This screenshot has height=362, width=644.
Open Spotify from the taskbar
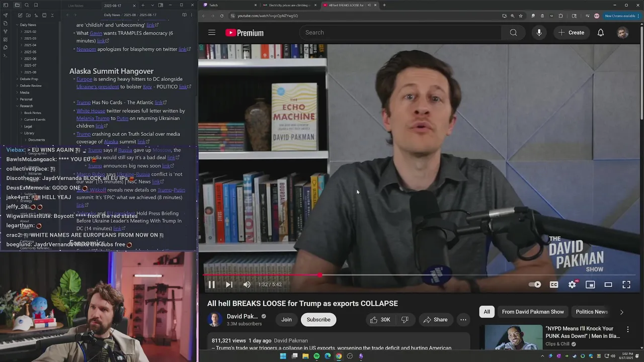click(316, 356)
